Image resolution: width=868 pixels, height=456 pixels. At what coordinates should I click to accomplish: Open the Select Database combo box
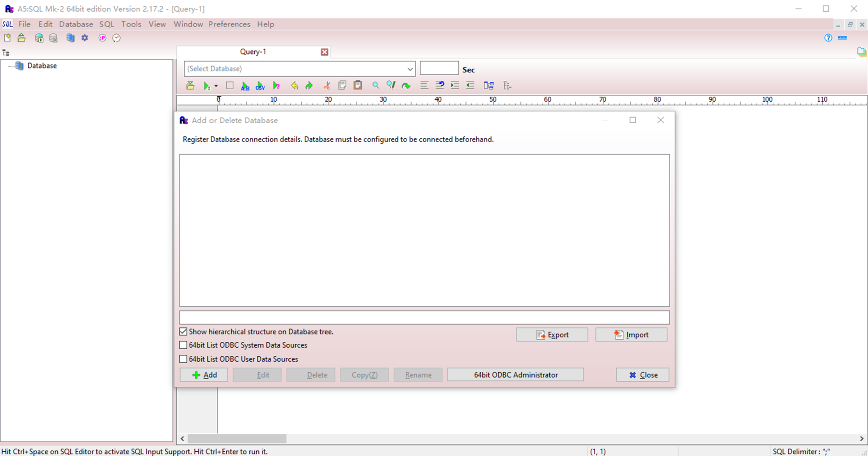pyautogui.click(x=300, y=69)
